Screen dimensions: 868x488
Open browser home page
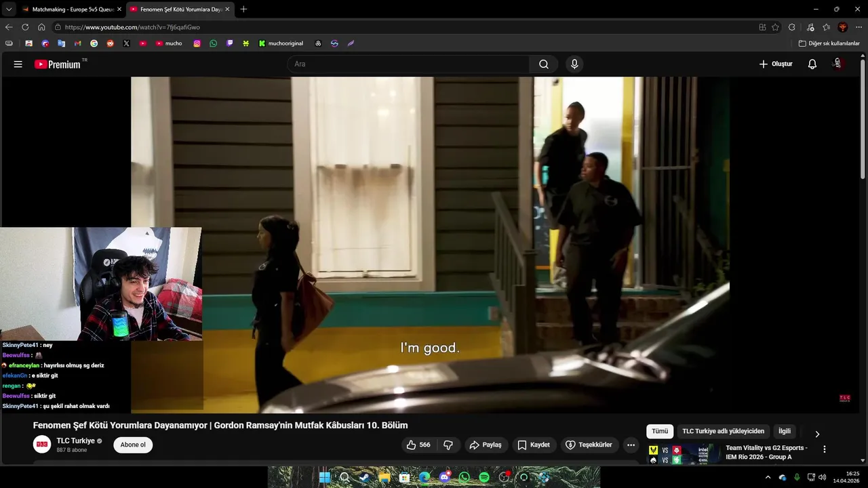41,27
